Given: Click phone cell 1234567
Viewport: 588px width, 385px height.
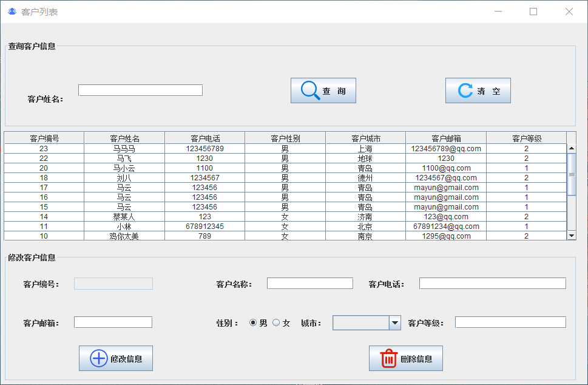Looking at the screenshot, I should tap(204, 178).
